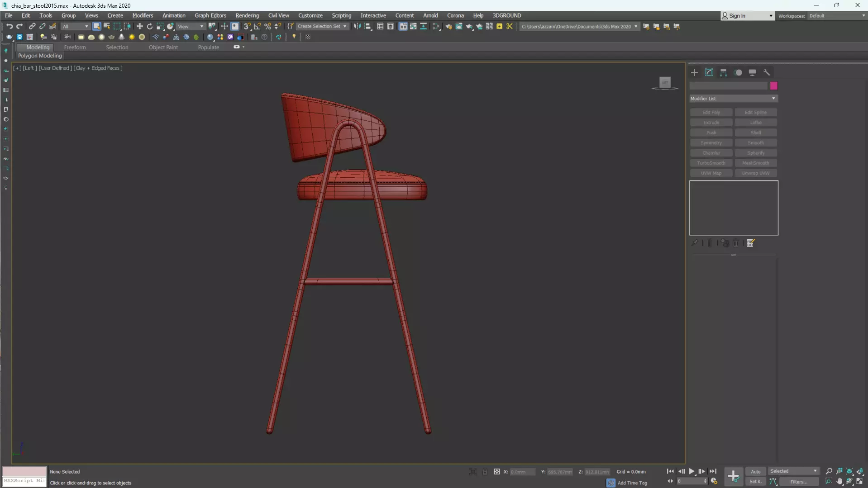The width and height of the screenshot is (868, 488).
Task: Toggle Window/Crossing selection mode
Action: tap(127, 26)
